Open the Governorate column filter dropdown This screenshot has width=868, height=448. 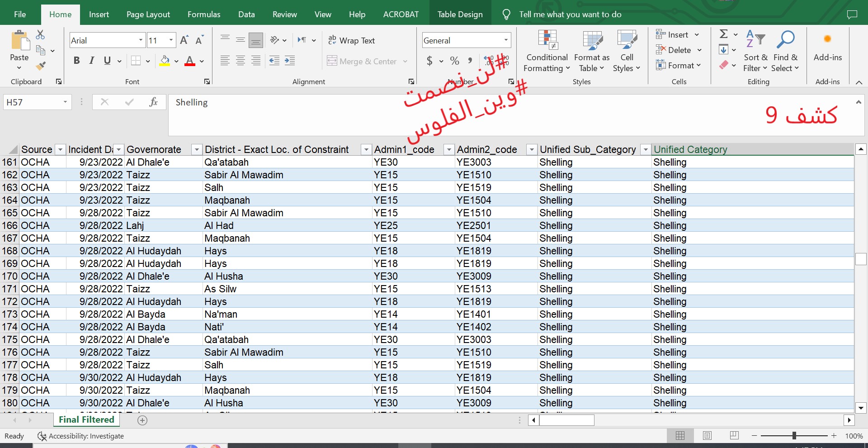point(196,149)
